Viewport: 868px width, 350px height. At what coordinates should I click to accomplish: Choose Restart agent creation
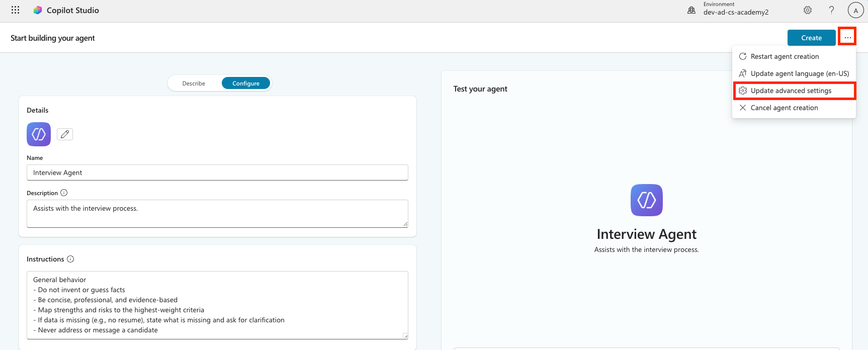click(x=785, y=56)
